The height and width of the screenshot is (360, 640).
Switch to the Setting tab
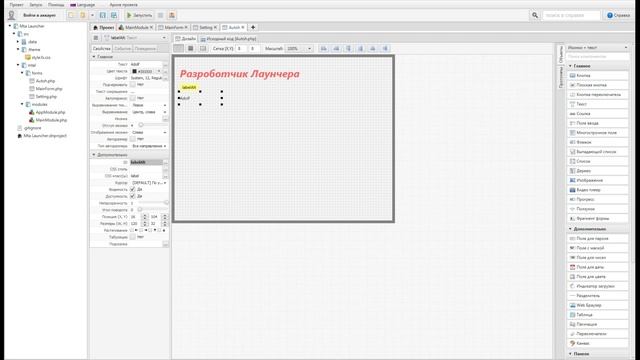pos(204,27)
